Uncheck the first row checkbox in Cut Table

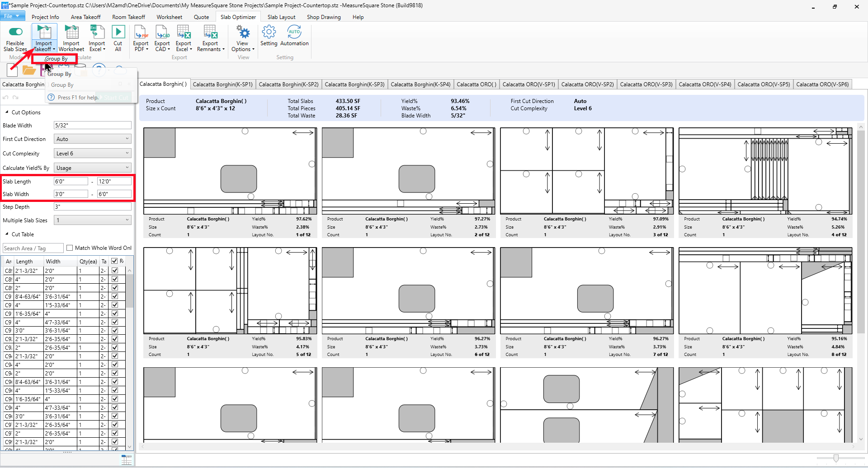tap(115, 271)
